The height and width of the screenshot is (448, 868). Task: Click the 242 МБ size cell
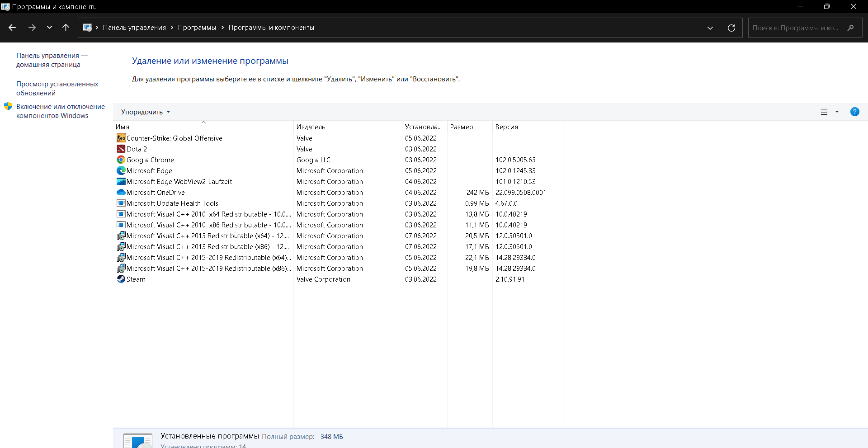pyautogui.click(x=477, y=192)
